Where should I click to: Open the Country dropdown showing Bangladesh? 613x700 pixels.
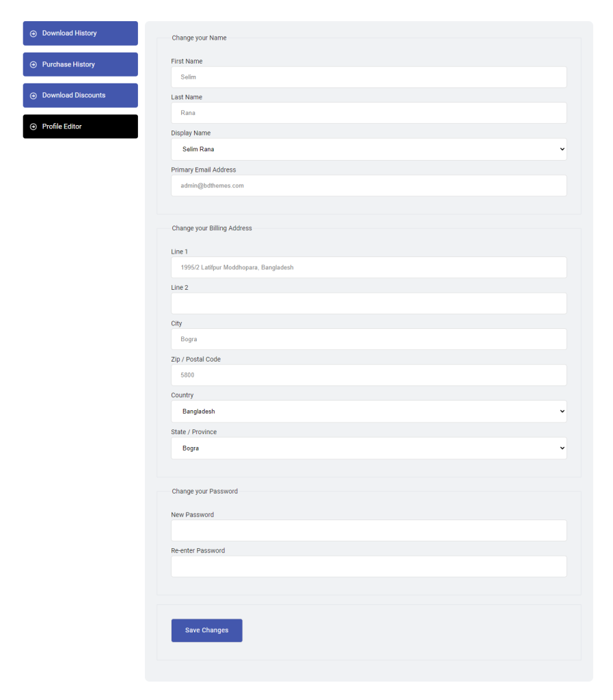(x=369, y=411)
